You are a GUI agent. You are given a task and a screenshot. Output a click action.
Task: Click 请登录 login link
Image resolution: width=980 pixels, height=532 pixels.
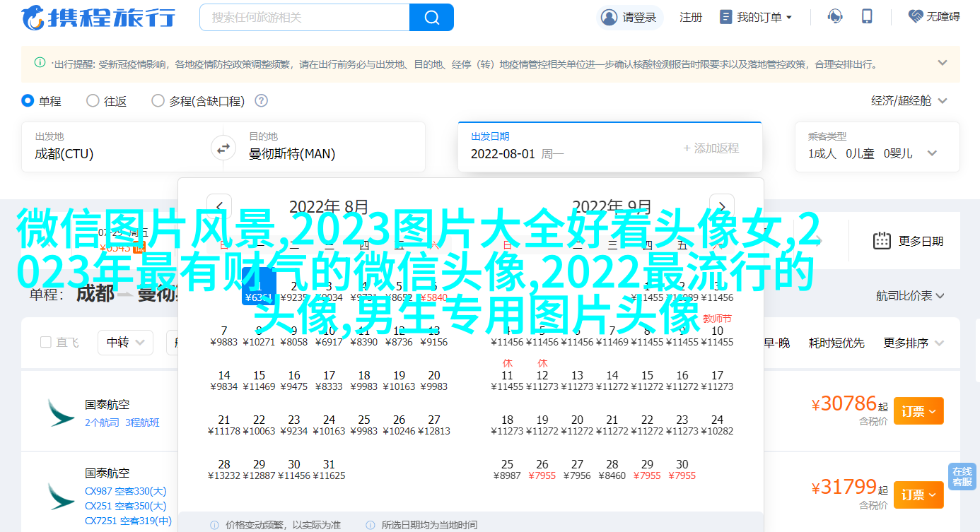(x=639, y=17)
